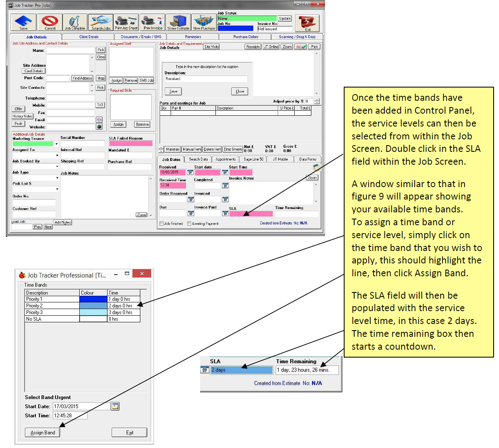Screen dimensions: 499x448
Task: Open the calendar next to the Invoiced field
Action: coord(225,199)
